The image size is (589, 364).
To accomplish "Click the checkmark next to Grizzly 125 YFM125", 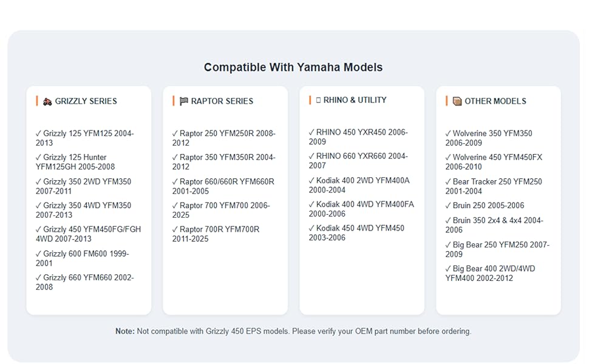I will click(x=38, y=133).
